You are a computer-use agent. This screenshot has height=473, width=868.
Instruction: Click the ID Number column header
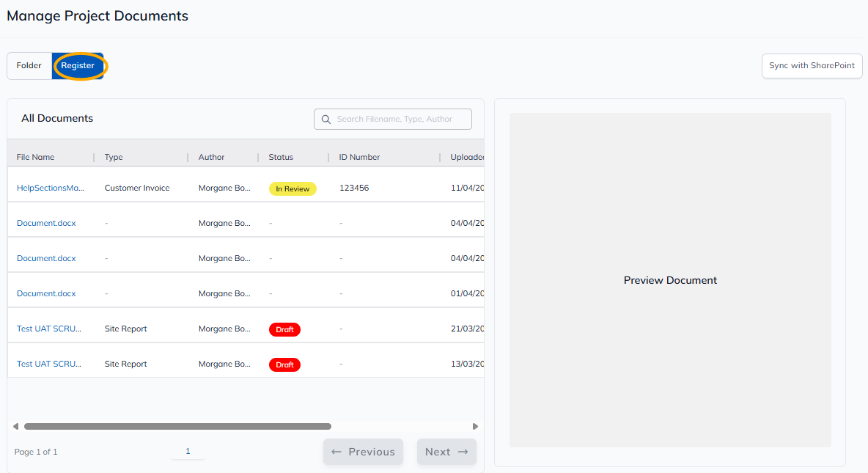pyautogui.click(x=359, y=158)
